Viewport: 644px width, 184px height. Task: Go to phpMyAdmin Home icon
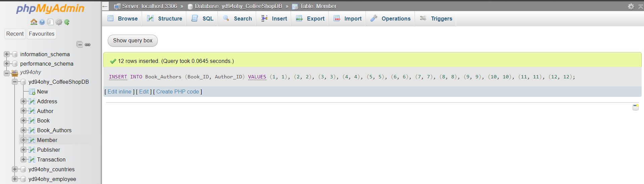tap(34, 22)
